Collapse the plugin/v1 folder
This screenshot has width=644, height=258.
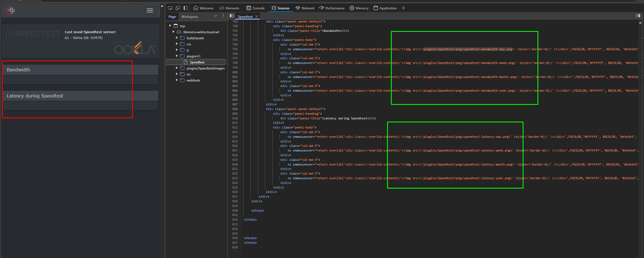[x=177, y=56]
